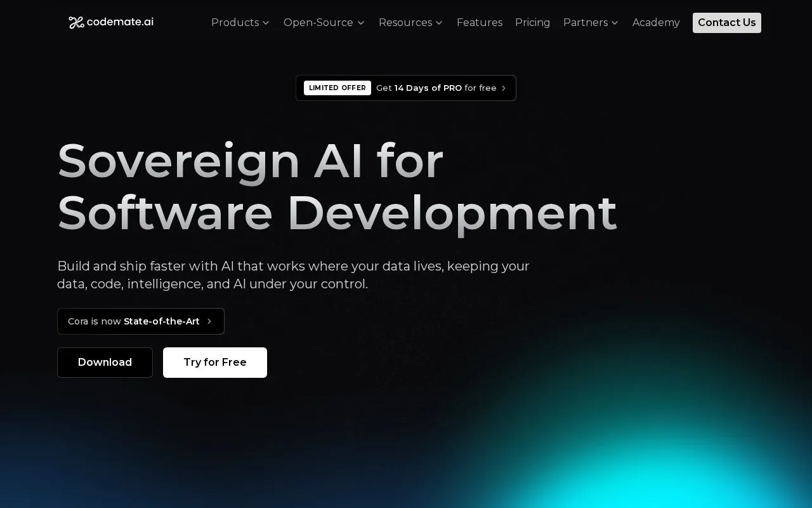Go to the Features page
Viewport: 812px width, 508px height.
480,23
